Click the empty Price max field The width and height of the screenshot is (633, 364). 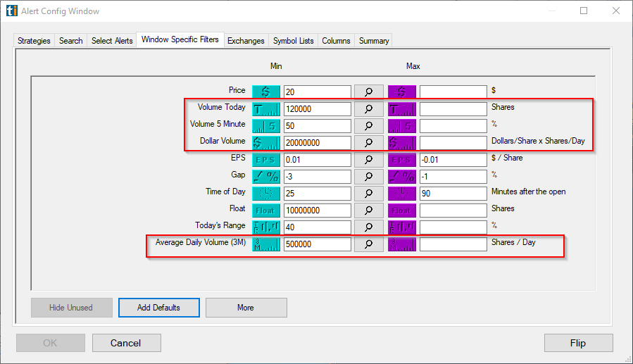point(453,92)
